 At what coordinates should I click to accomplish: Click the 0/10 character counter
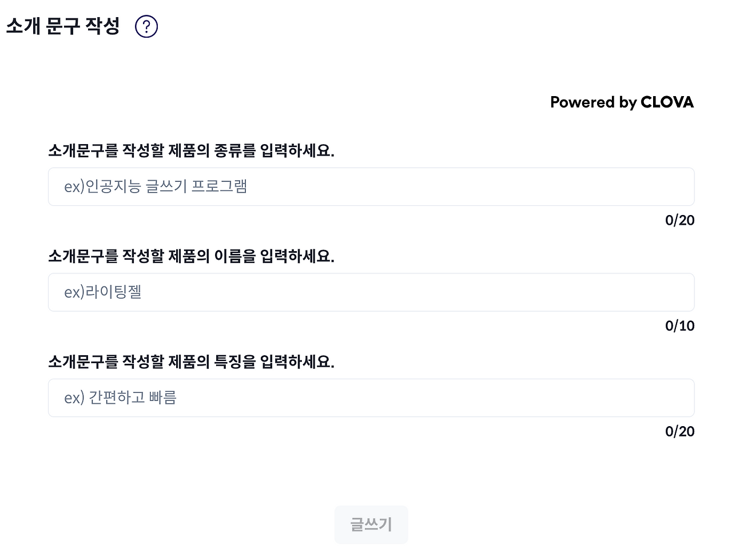click(x=680, y=325)
